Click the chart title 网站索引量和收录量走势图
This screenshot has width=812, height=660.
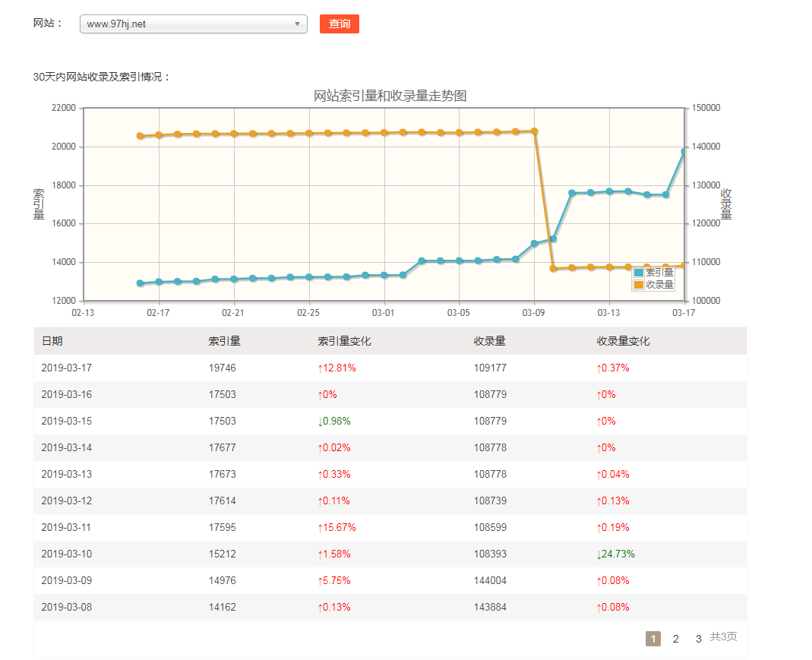pos(390,96)
